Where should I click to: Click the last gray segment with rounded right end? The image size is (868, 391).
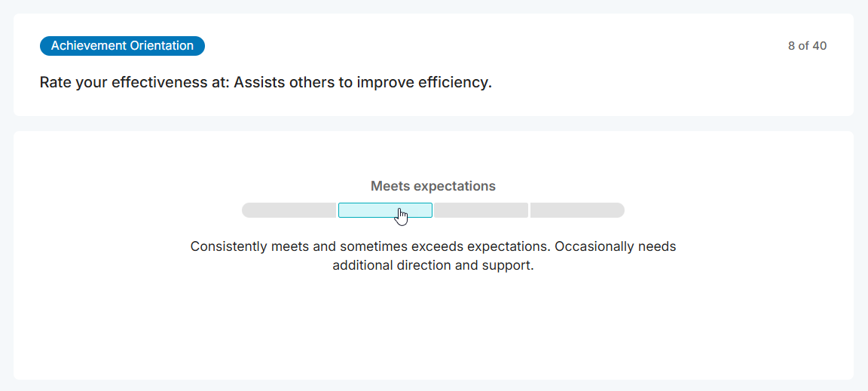(x=577, y=210)
